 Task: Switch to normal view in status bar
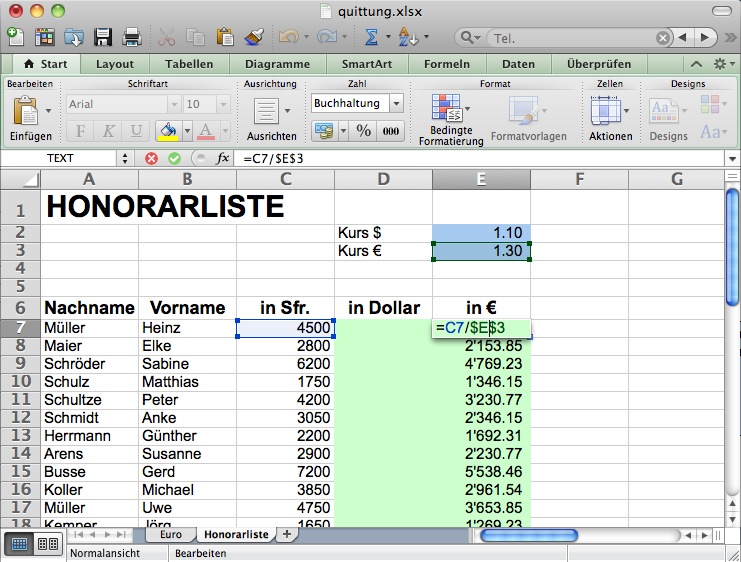[21, 544]
